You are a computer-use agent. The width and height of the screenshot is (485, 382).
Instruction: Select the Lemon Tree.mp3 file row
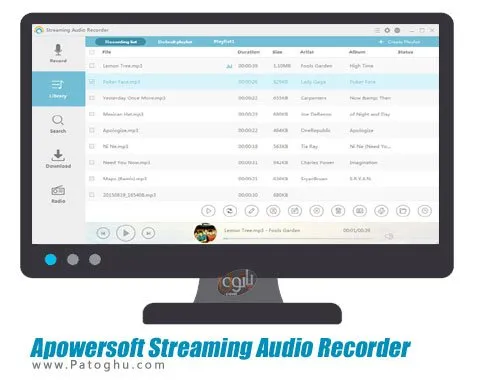262,66
